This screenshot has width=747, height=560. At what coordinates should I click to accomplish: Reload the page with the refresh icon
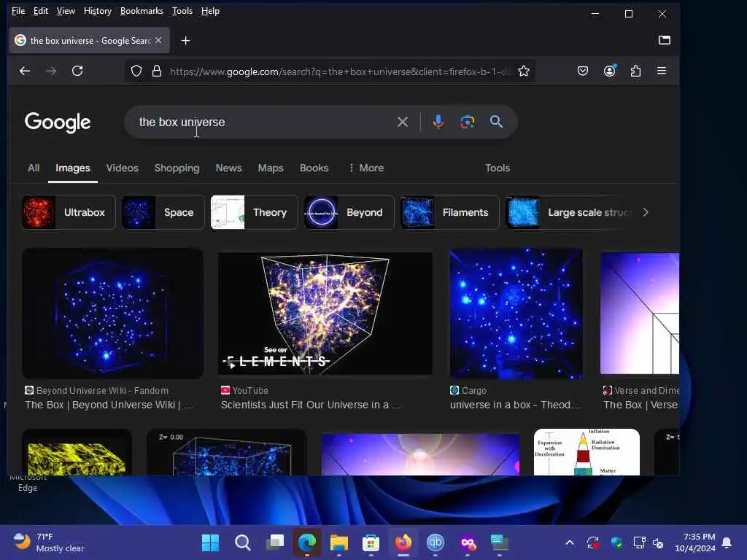point(77,71)
